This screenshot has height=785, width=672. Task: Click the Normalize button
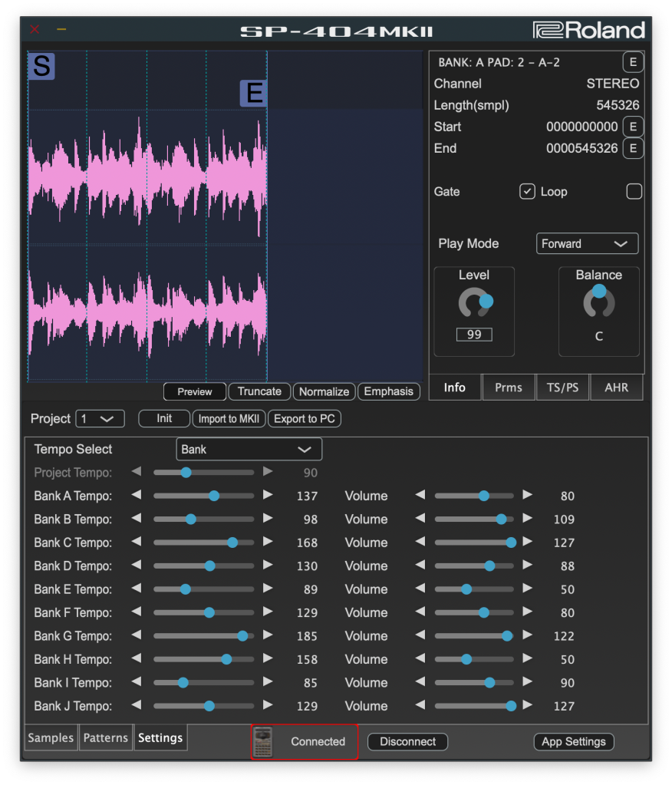pos(324,391)
